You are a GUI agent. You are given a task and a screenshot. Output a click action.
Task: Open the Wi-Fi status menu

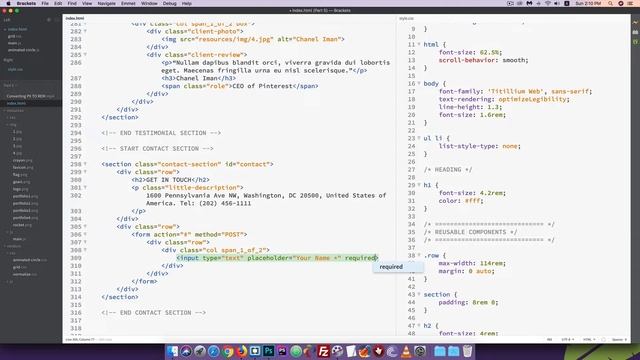(x=547, y=3)
